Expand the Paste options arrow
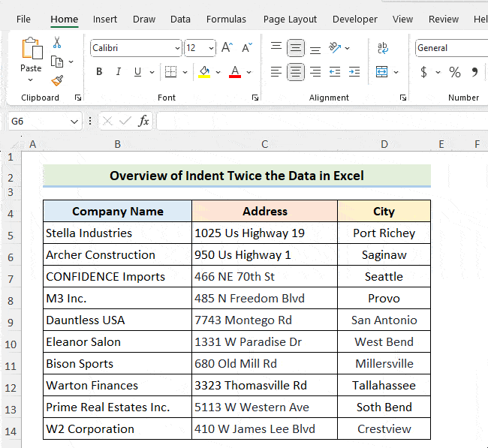The width and height of the screenshot is (488, 448). coord(31,80)
